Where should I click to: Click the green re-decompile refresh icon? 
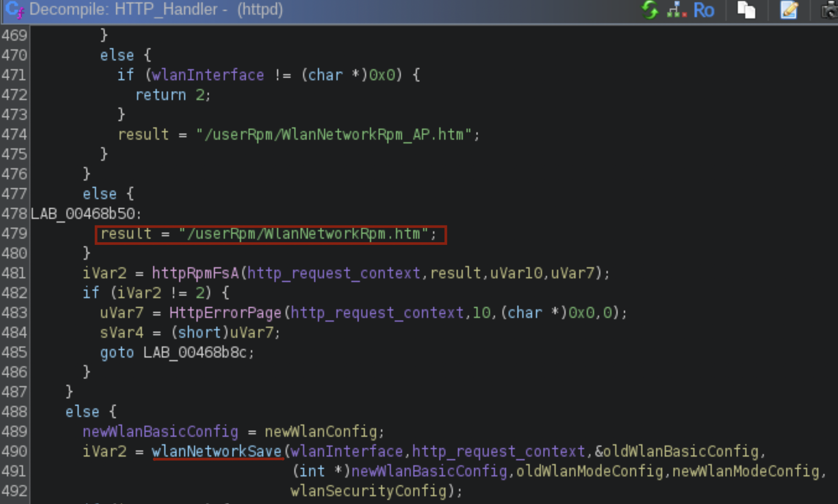[650, 10]
